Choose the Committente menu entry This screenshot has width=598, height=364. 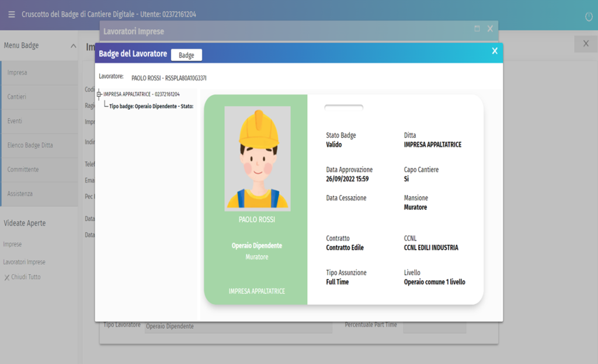[x=23, y=169]
